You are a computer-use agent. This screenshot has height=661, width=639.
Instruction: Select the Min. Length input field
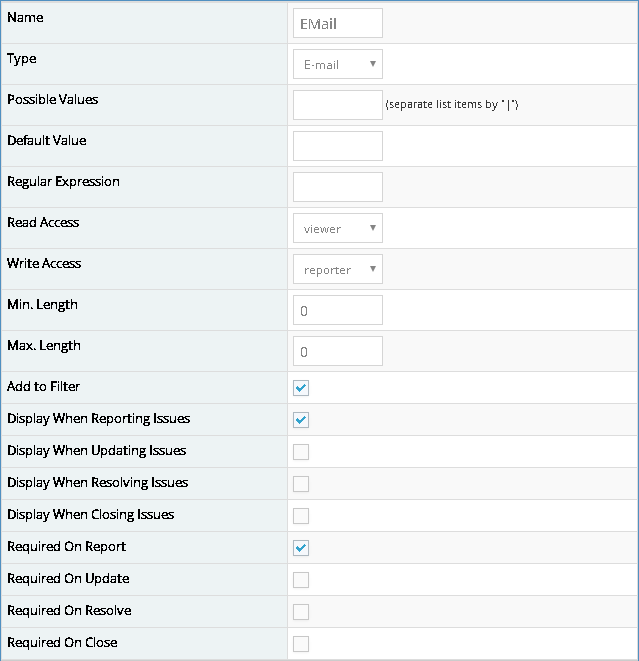[x=338, y=310]
